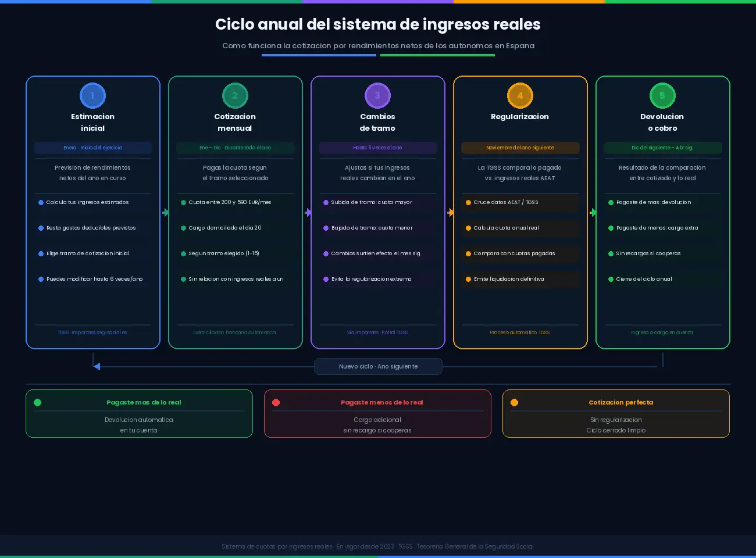The width and height of the screenshot is (756, 558).
Task: Click 'La TGSS compara lo pagado vs. ingresos reales AEAT'
Action: pyautogui.click(x=520, y=173)
